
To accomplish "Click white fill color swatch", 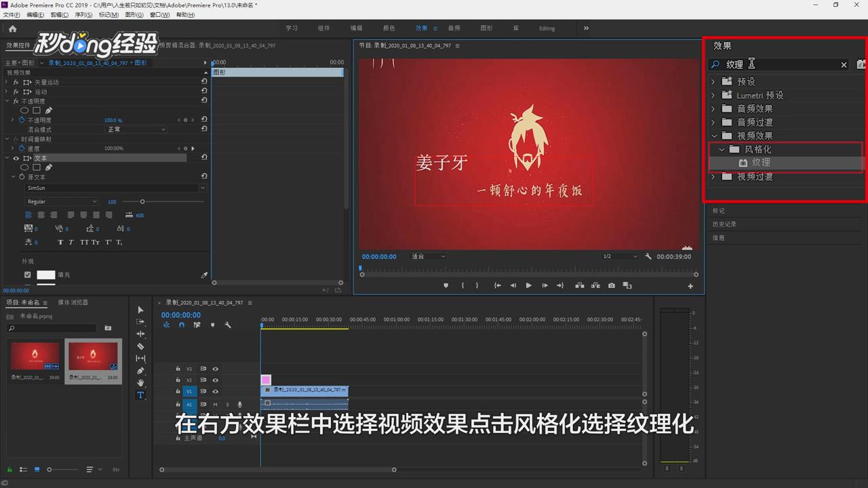I will [x=45, y=275].
